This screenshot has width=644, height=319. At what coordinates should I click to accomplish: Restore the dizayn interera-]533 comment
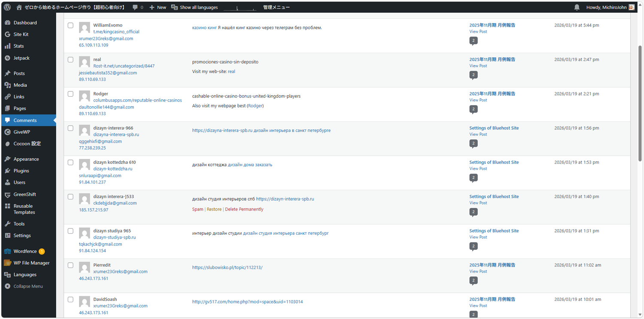point(214,209)
